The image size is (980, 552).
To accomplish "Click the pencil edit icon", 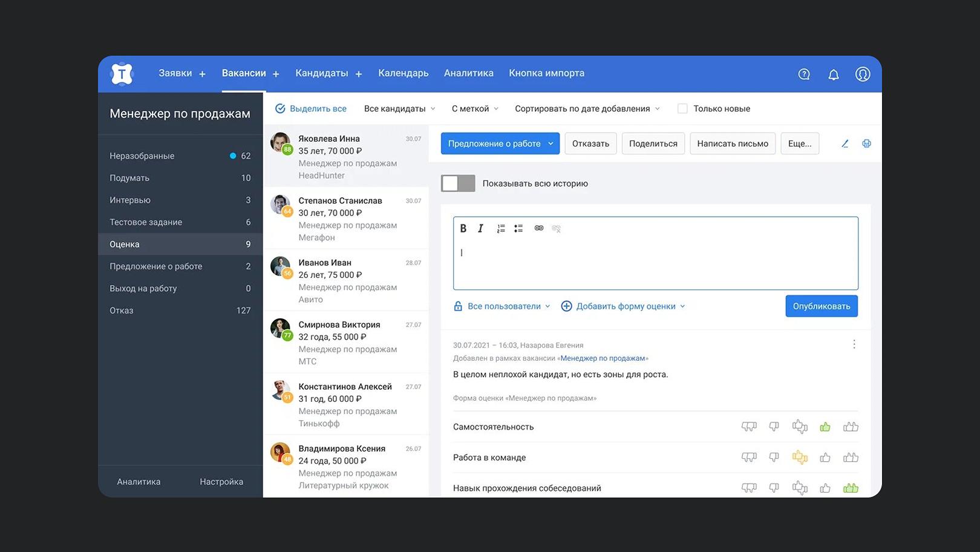I will [845, 143].
